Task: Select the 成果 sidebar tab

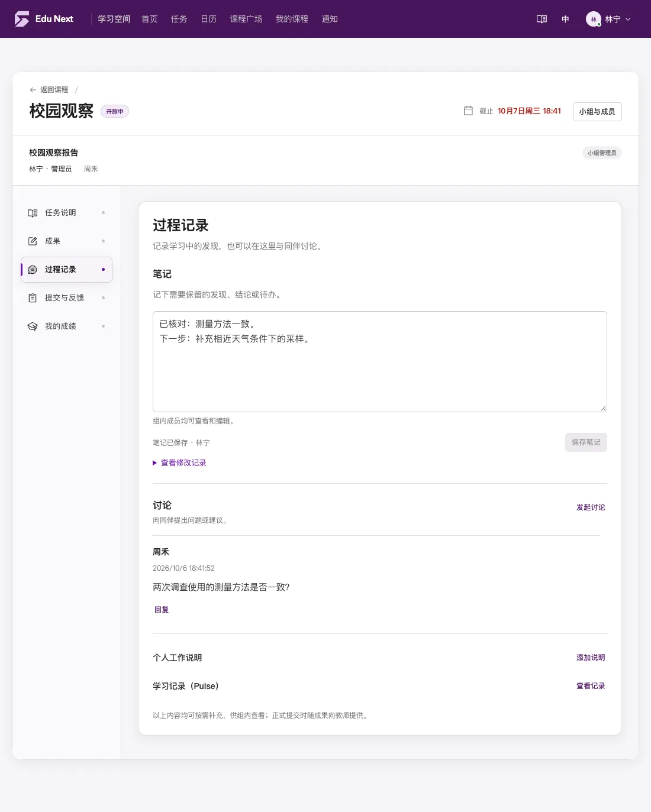Action: pyautogui.click(x=66, y=241)
